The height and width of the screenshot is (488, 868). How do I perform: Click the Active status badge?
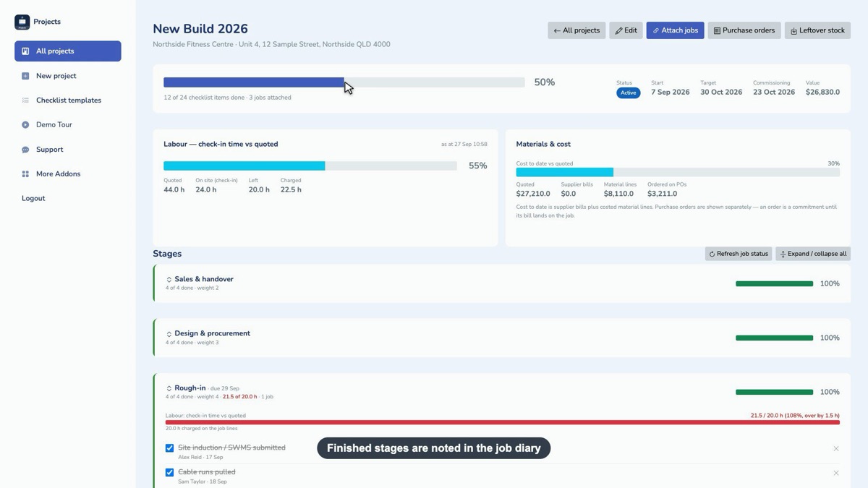pos(628,93)
